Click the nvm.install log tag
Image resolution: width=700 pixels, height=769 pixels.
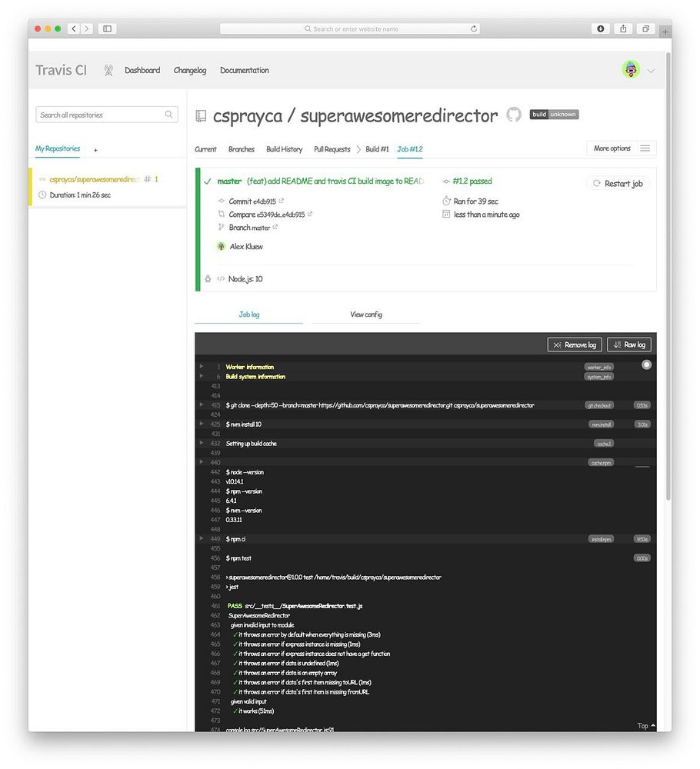tap(601, 424)
